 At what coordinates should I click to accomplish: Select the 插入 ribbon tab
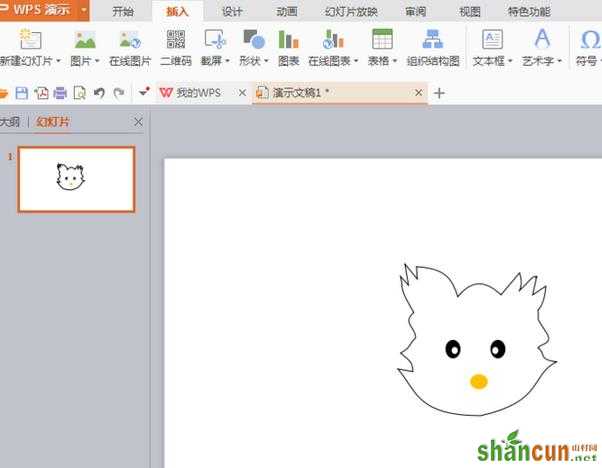177,12
